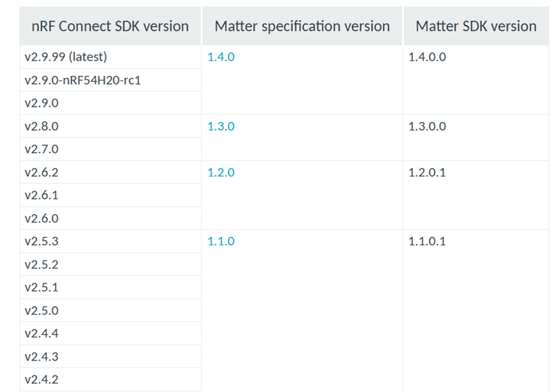The height and width of the screenshot is (392, 557).
Task: Open the Matter specification 1.3.0 link
Action: coord(221,127)
